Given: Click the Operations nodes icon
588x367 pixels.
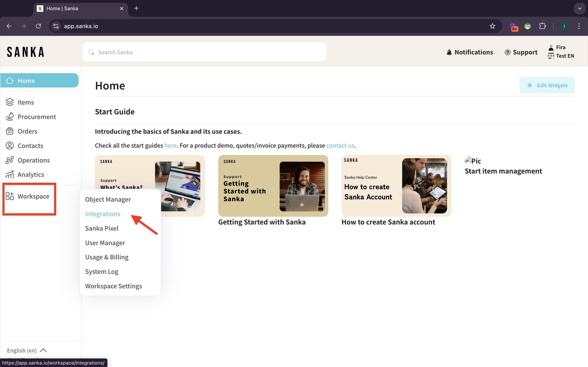Looking at the screenshot, I should [10, 160].
